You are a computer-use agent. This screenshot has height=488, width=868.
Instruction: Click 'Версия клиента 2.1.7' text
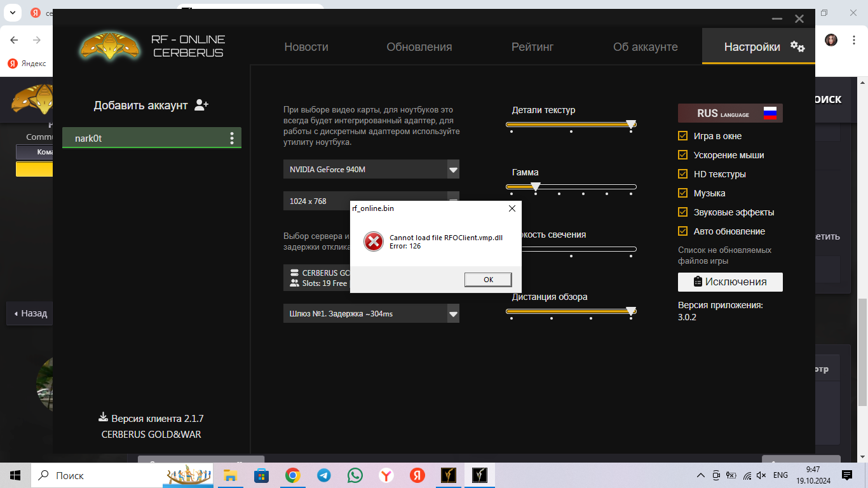157,419
